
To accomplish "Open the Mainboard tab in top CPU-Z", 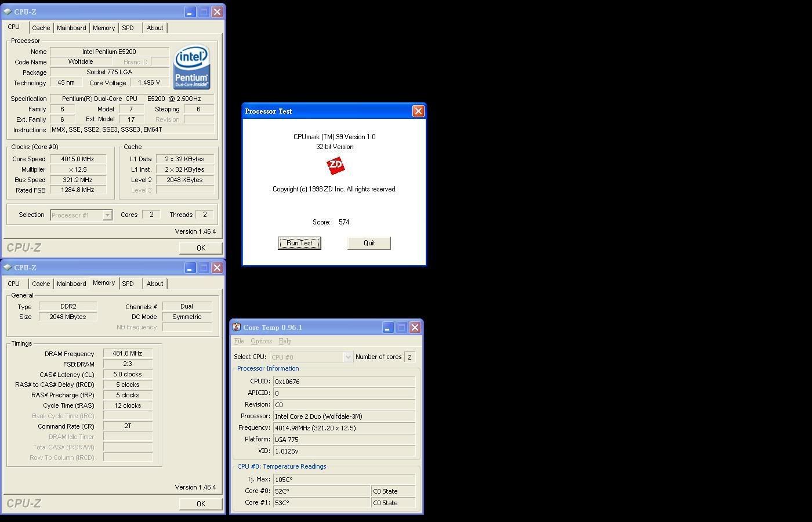I will click(71, 28).
